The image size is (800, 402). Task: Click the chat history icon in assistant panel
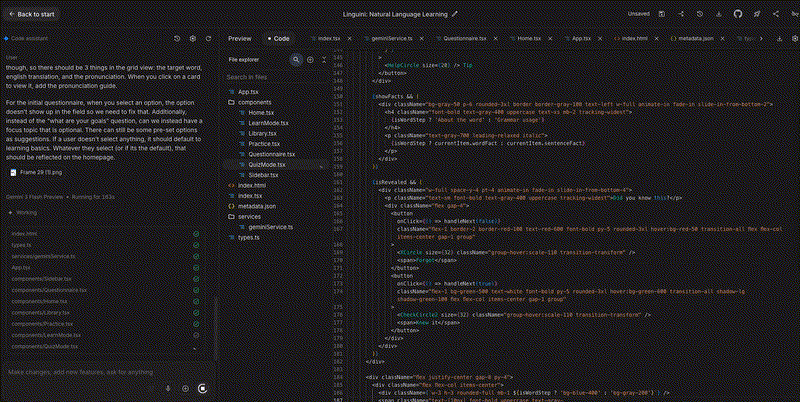click(x=177, y=38)
